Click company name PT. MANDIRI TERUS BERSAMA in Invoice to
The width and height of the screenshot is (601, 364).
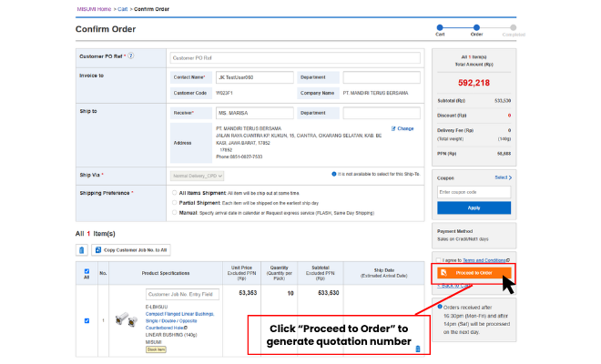coord(375,93)
